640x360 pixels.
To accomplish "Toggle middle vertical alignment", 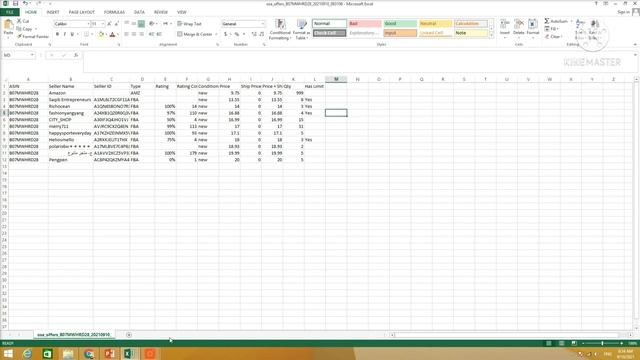I will 134,24.
